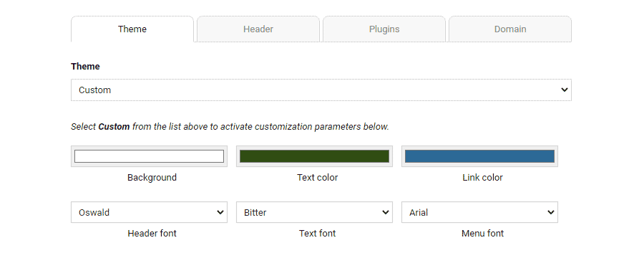Open the Text font dropdown showing Bitter
The width and height of the screenshot is (644, 258).
pyautogui.click(x=314, y=212)
